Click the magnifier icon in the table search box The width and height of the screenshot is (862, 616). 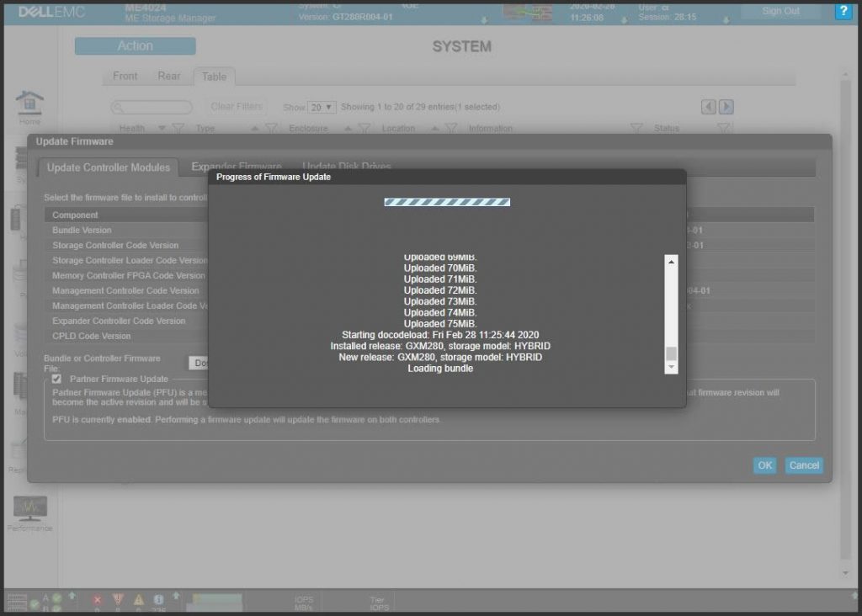tap(118, 107)
